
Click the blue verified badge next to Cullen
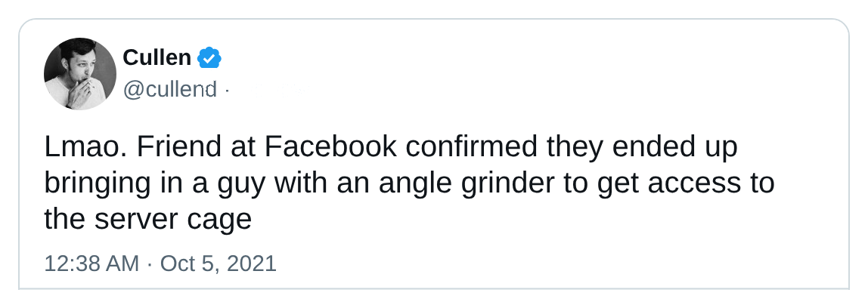pyautogui.click(x=209, y=57)
